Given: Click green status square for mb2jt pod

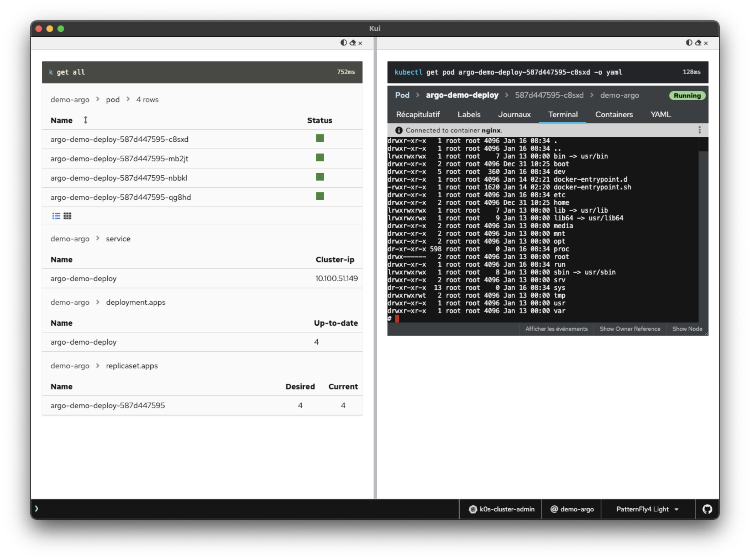Looking at the screenshot, I should click(x=320, y=157).
